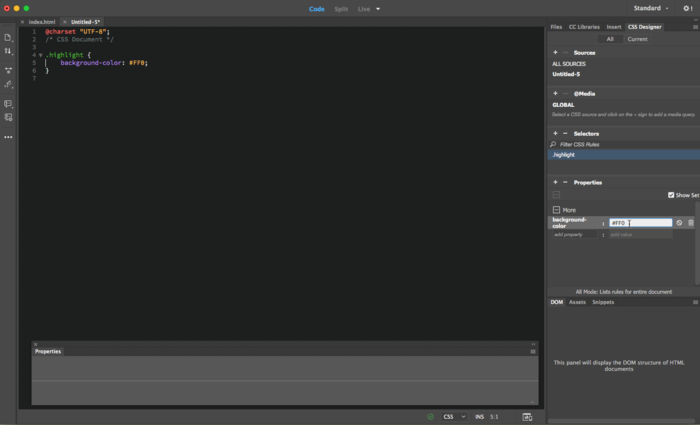
Task: Open the CC Libraries panel tab
Action: tap(584, 27)
